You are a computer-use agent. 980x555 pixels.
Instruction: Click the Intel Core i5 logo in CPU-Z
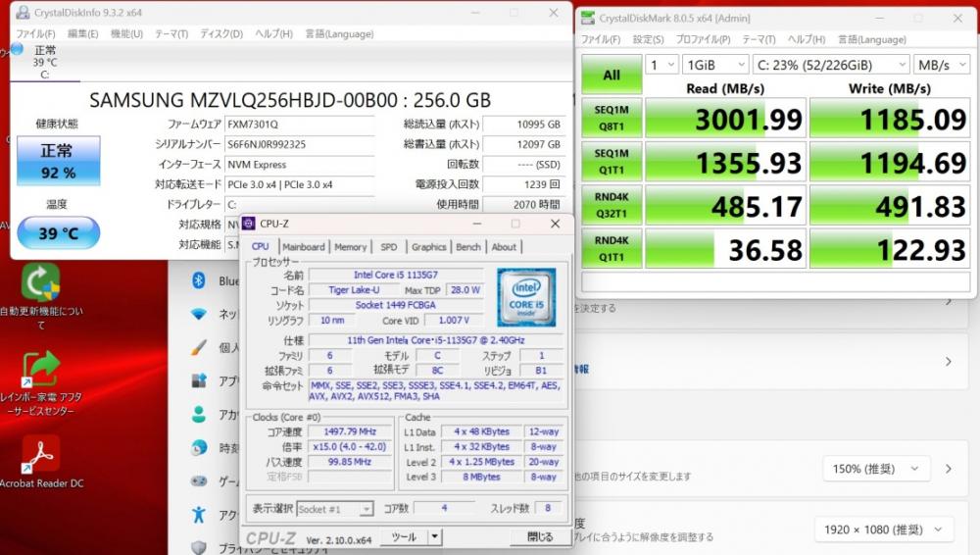click(x=526, y=297)
